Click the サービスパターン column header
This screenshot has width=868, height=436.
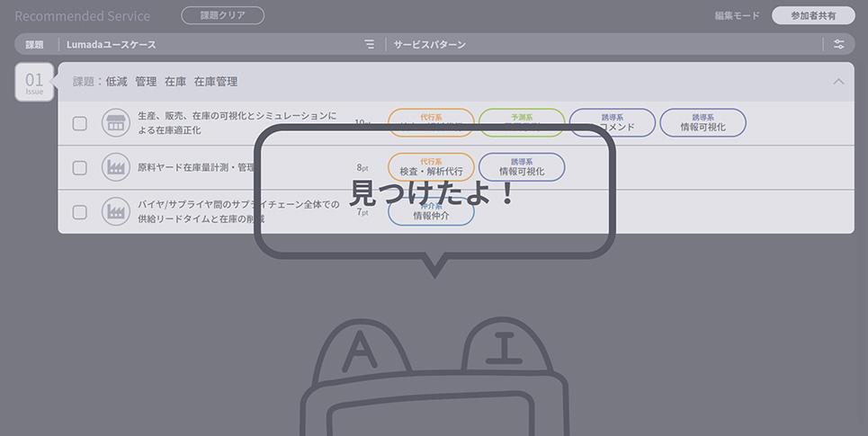pos(429,44)
